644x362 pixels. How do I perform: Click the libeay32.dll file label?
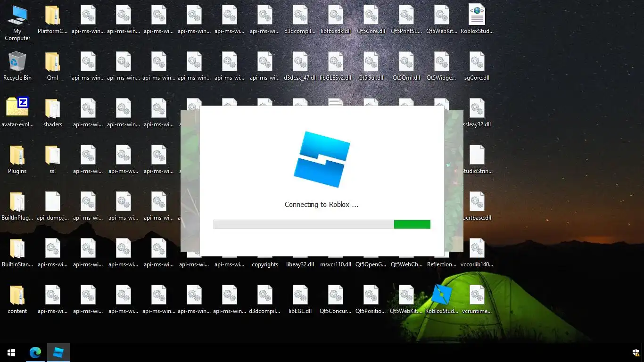[x=300, y=264]
